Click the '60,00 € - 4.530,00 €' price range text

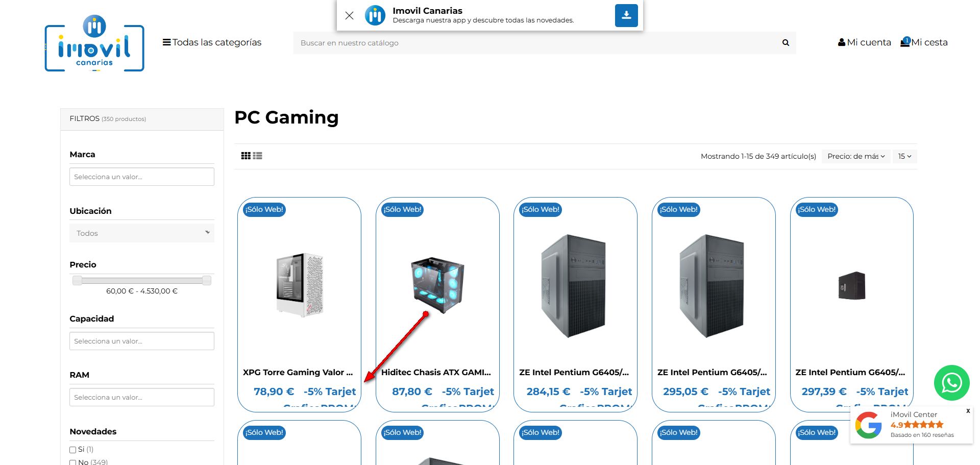(x=142, y=291)
